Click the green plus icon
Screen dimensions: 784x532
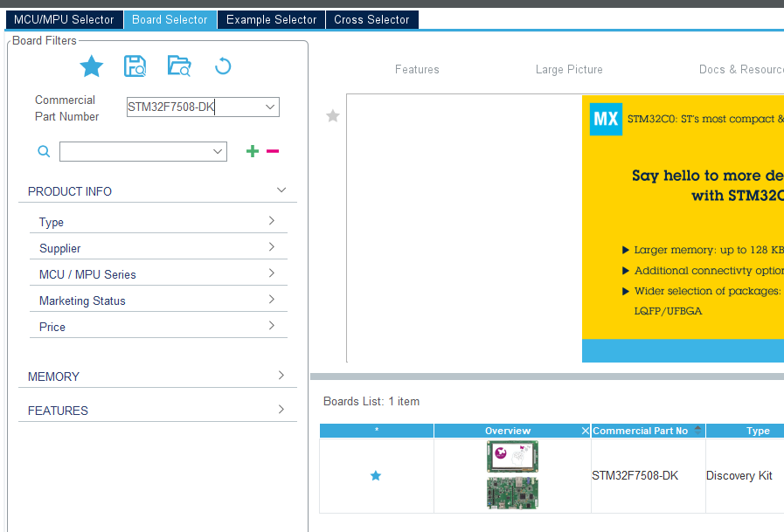click(x=253, y=151)
